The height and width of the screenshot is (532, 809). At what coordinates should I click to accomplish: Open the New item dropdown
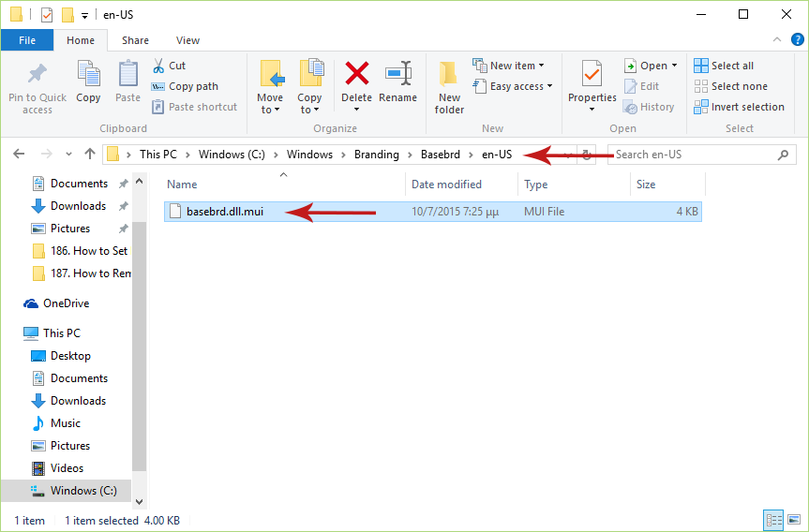point(509,66)
